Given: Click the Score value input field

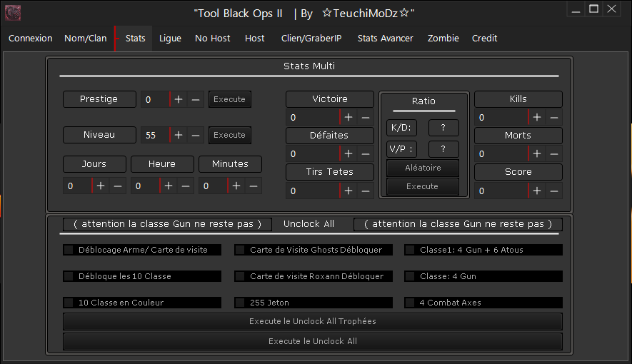Looking at the screenshot, I should click(501, 191).
